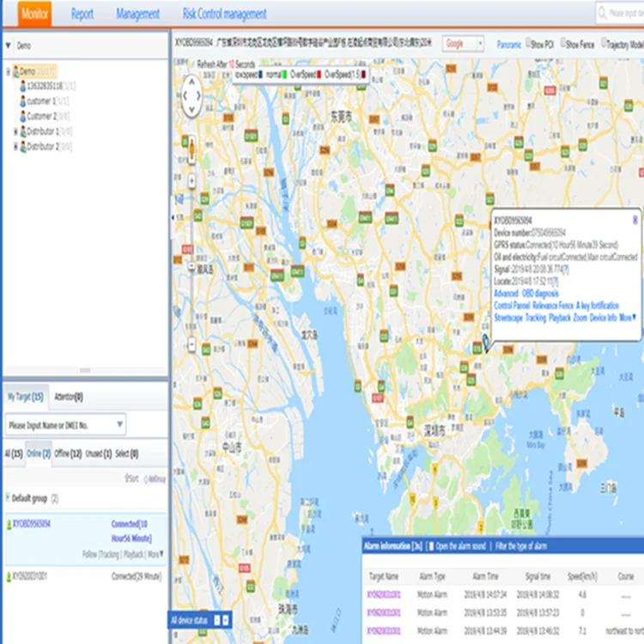Screen dimensions: 644x644
Task: Switch to the Report tab
Action: click(82, 14)
